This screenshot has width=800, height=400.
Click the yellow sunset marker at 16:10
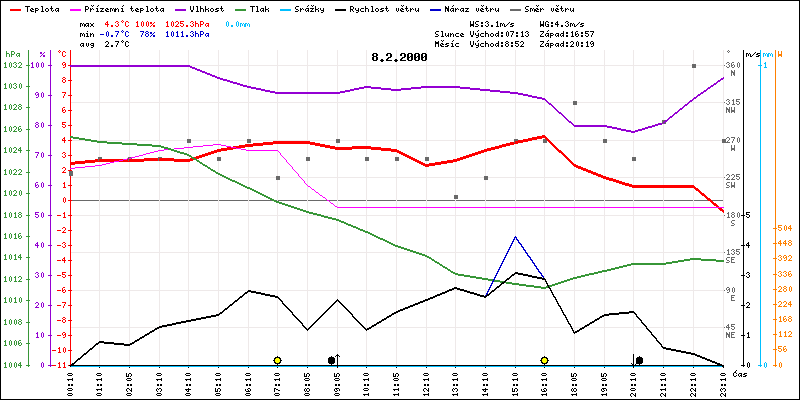[544, 359]
